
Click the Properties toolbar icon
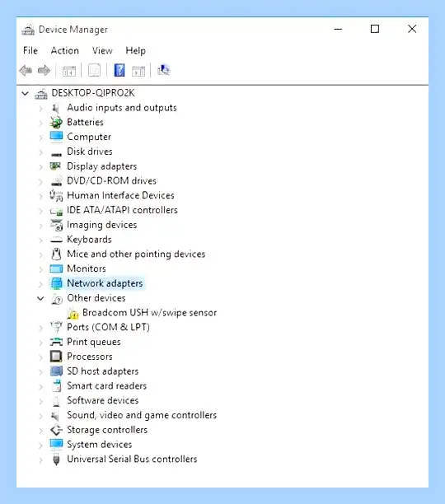(94, 70)
